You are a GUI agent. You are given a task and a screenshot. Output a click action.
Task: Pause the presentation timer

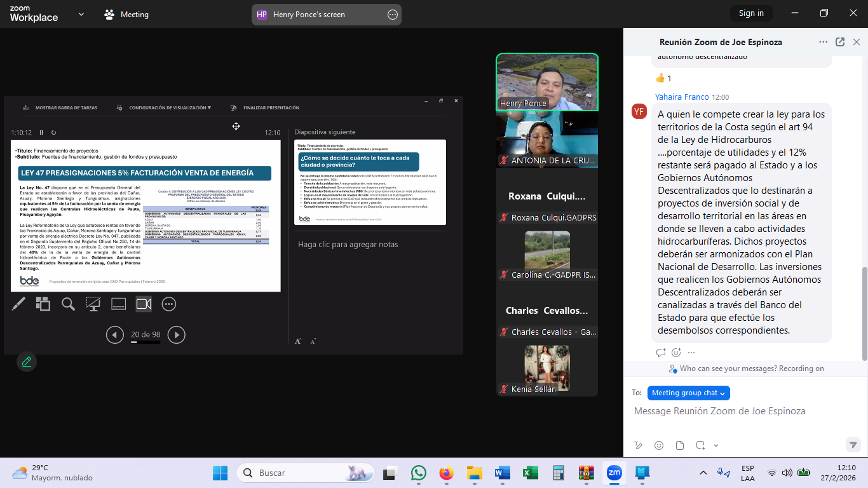tap(42, 133)
